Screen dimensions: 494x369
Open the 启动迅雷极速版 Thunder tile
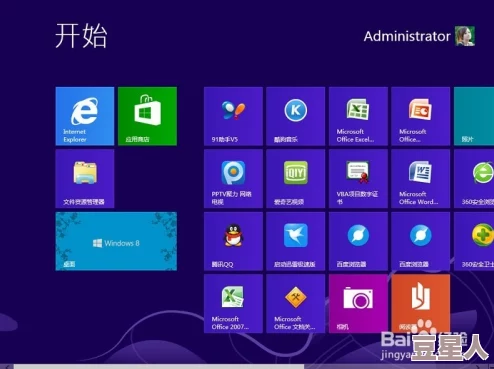click(x=296, y=241)
